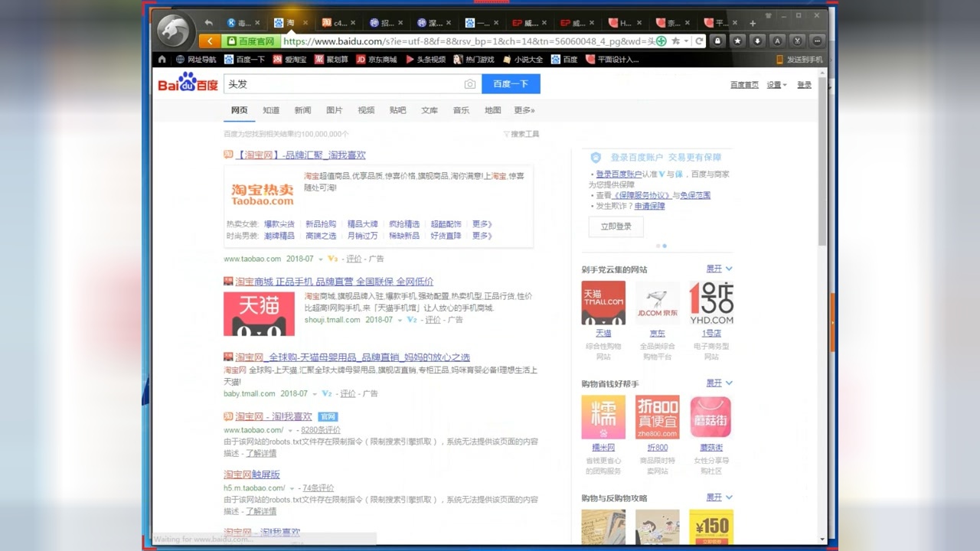Switch to the 图片 search tab
Screen dimensions: 980x551
[335, 110]
